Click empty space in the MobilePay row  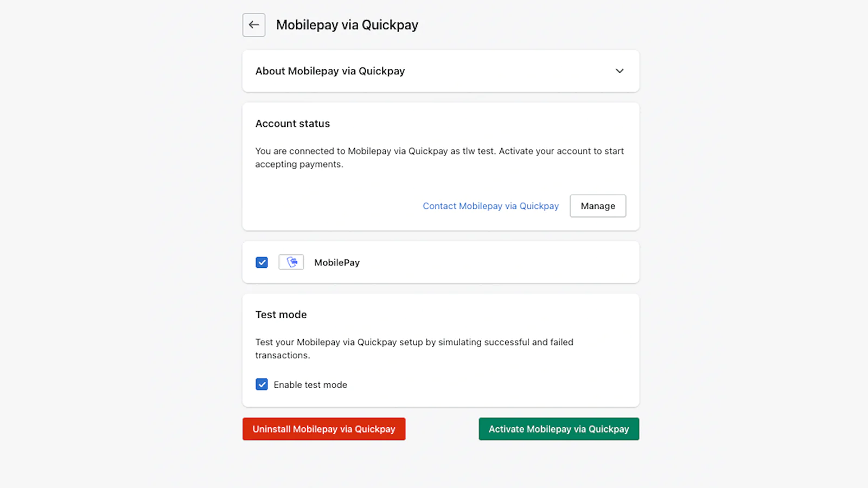(488, 262)
